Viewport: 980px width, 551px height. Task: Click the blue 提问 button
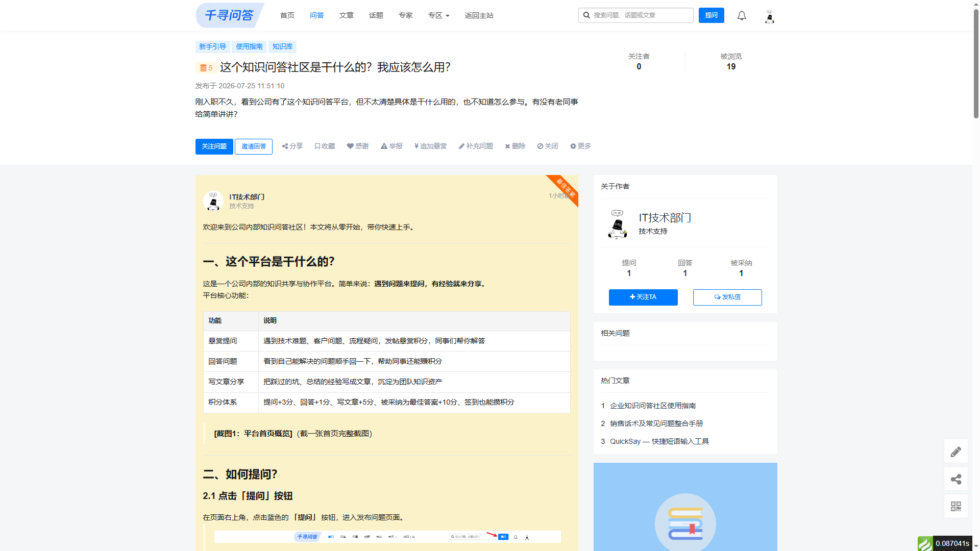(711, 15)
